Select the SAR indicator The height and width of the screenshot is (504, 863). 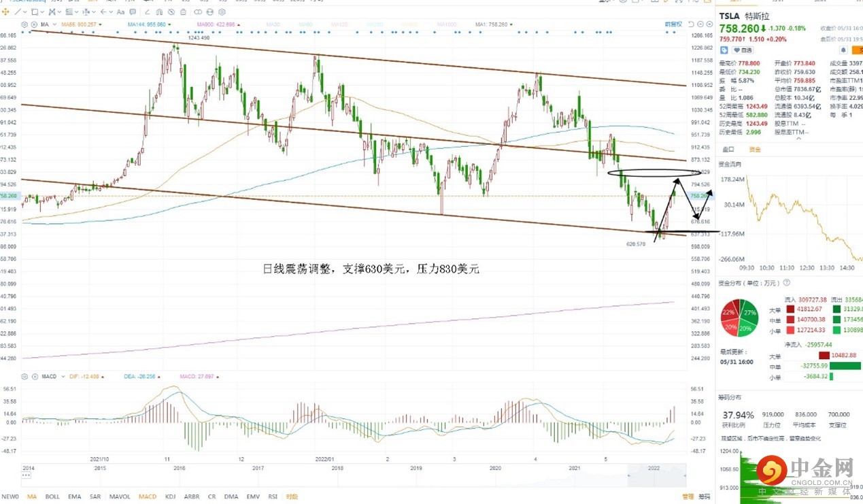click(x=95, y=497)
